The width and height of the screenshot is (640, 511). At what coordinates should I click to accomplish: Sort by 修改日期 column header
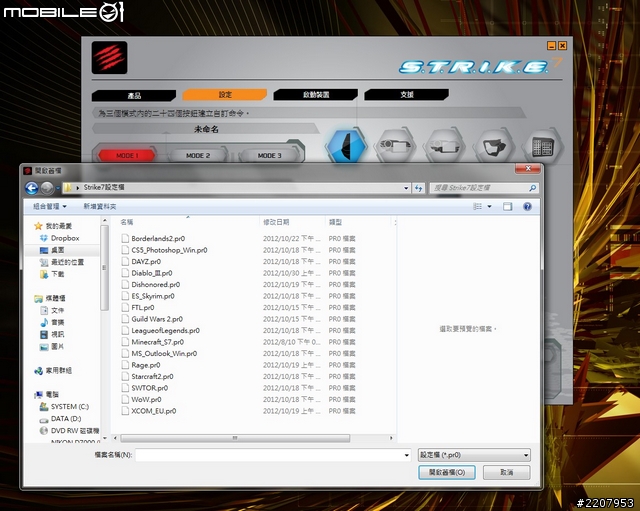point(292,222)
